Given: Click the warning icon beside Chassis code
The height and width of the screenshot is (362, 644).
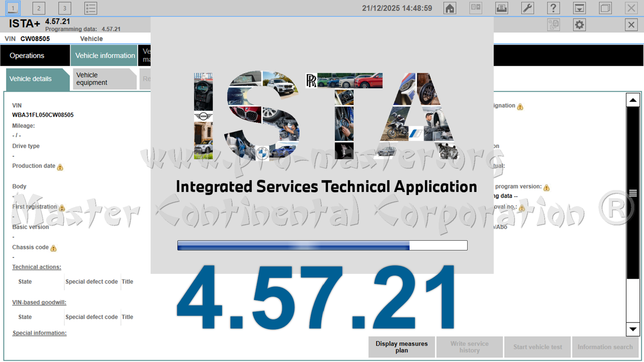Looking at the screenshot, I should (x=54, y=248).
